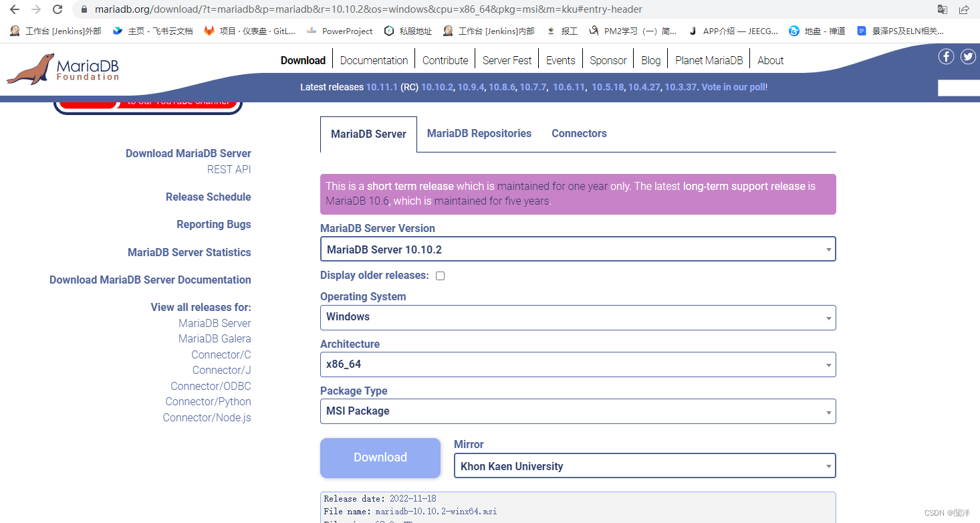The height and width of the screenshot is (523, 980).
Task: Switch to the MariaDB Repositories tab
Action: click(479, 133)
